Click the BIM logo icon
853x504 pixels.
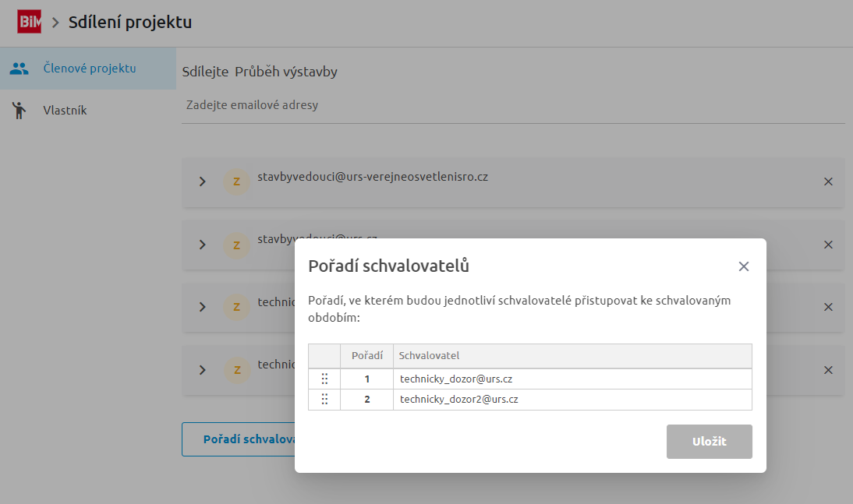point(30,22)
